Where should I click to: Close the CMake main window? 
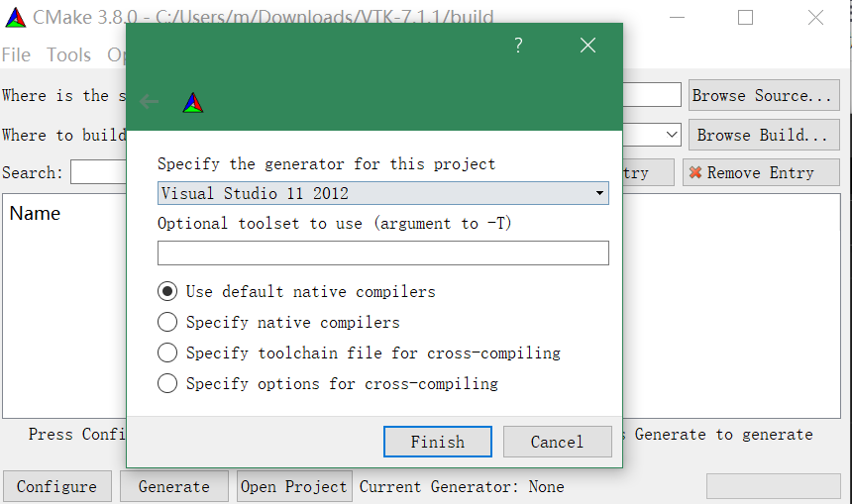[815, 17]
